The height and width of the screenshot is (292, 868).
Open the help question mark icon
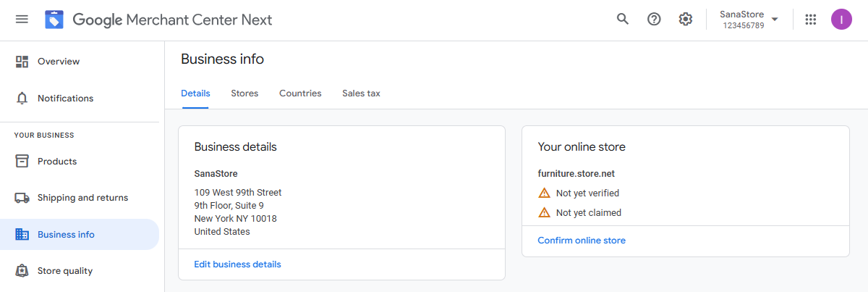click(x=654, y=19)
